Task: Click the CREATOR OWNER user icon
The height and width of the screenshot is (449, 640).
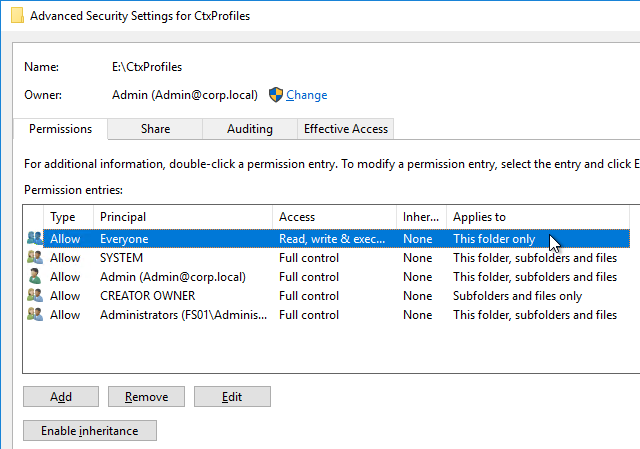Action: click(x=35, y=296)
